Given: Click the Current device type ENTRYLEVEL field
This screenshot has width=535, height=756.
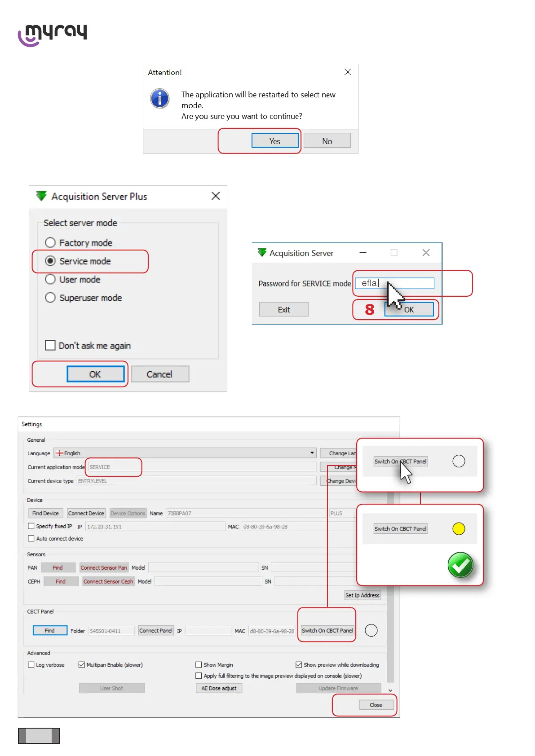Looking at the screenshot, I should [196, 481].
